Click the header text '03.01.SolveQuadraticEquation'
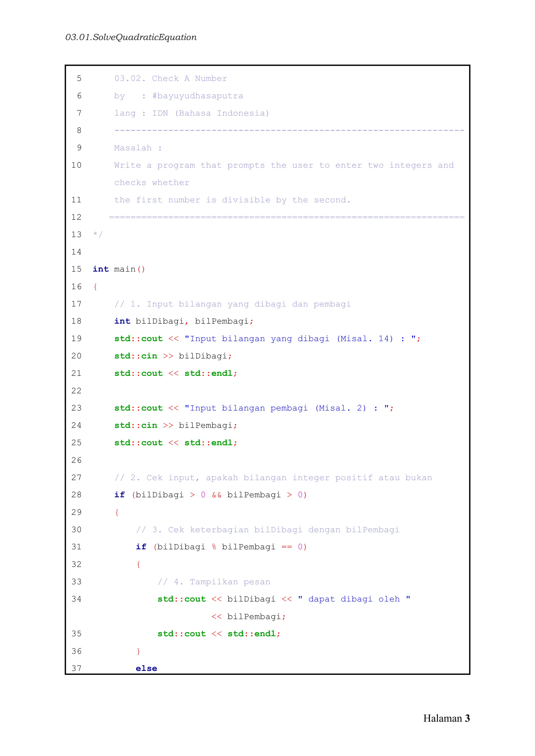The height and width of the screenshot is (756, 535). [131, 37]
